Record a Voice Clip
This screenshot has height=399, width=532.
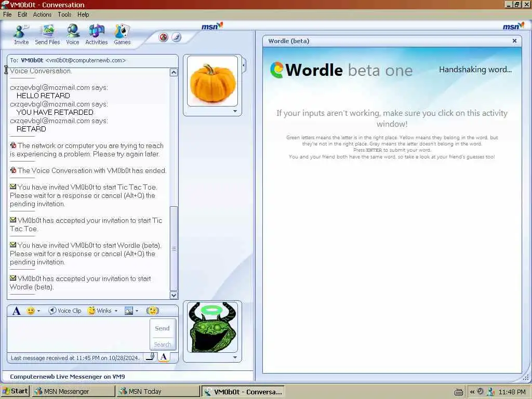(x=65, y=311)
